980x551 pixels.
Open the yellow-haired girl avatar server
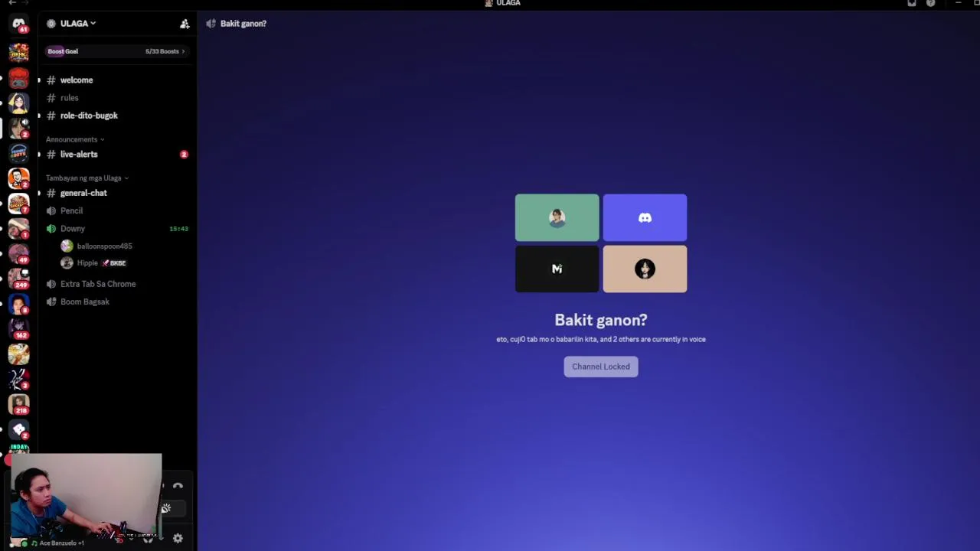tap(18, 103)
